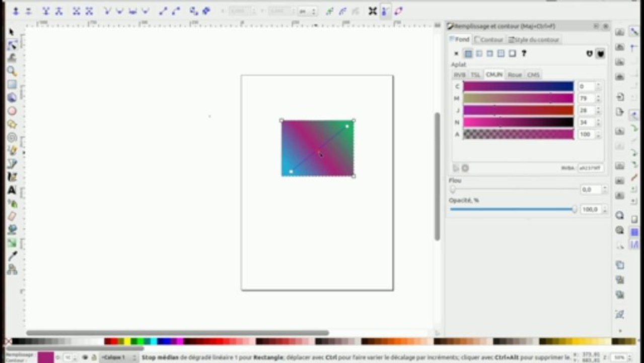
Task: Select the Text tool
Action: (12, 190)
